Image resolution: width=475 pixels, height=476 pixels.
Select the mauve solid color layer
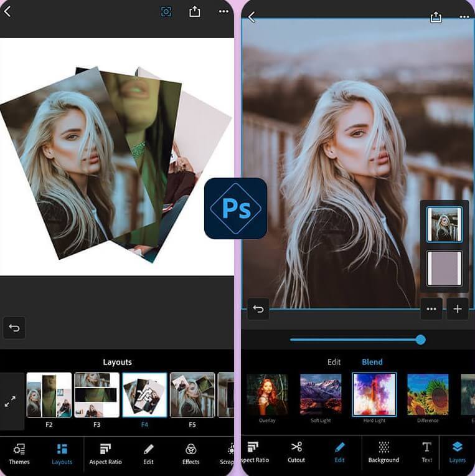(444, 269)
